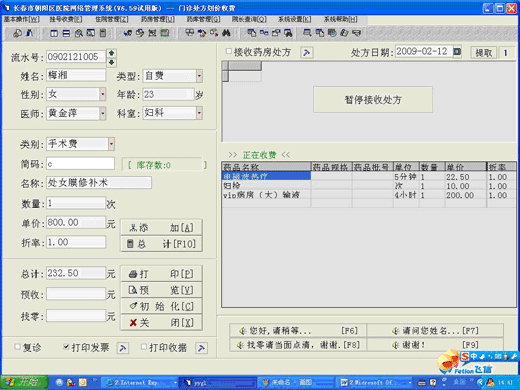Click arrow icon beside 接收药房处方
This screenshot has width=520, height=390.
point(307,53)
